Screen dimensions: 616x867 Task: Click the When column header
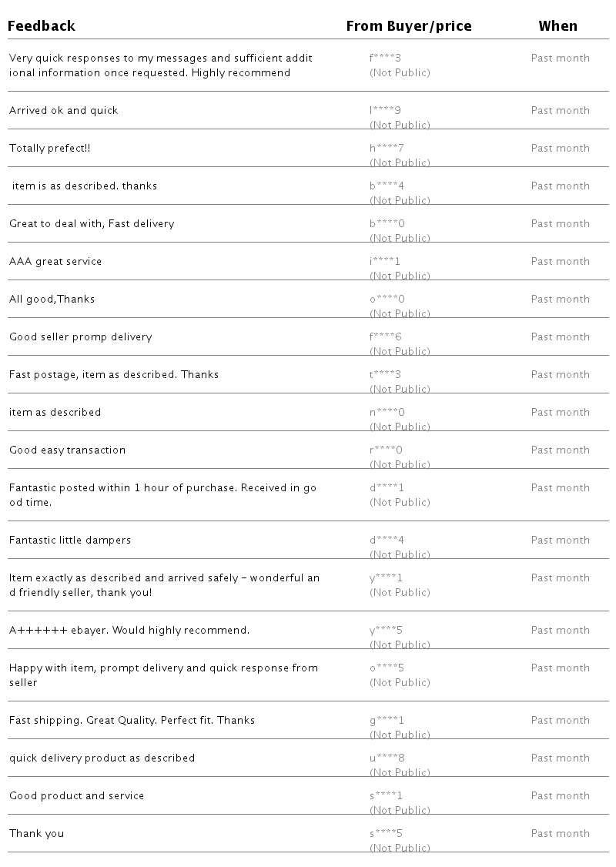pyautogui.click(x=557, y=26)
